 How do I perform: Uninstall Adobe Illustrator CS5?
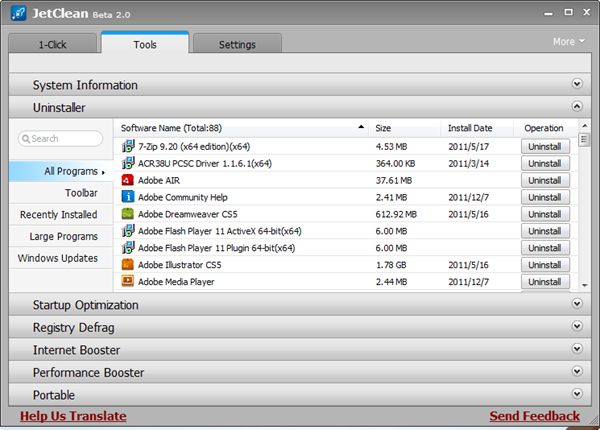pyautogui.click(x=545, y=264)
